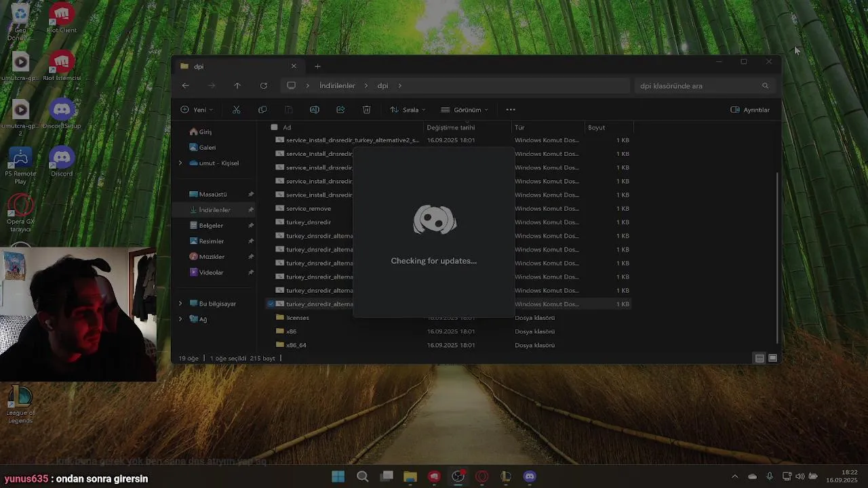The height and width of the screenshot is (488, 868).
Task: Click chevron before İndirilenler in address bar
Action: [308, 86]
